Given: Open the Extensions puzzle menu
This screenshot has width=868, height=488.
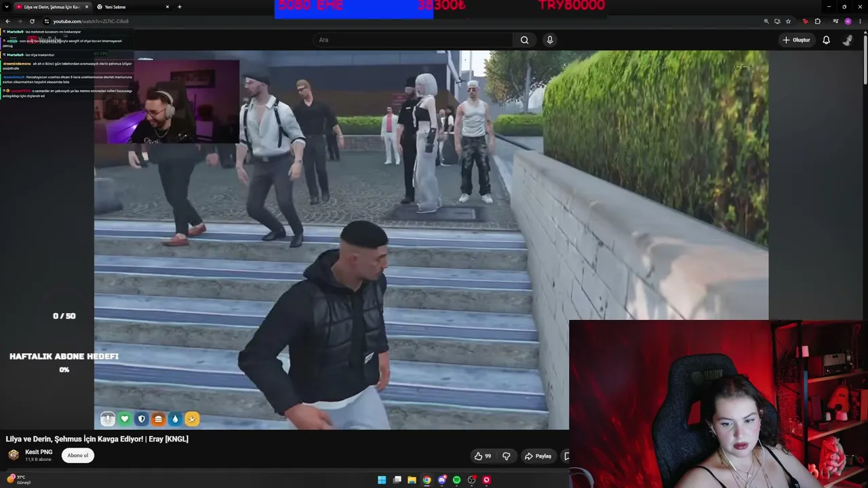Looking at the screenshot, I should (818, 21).
